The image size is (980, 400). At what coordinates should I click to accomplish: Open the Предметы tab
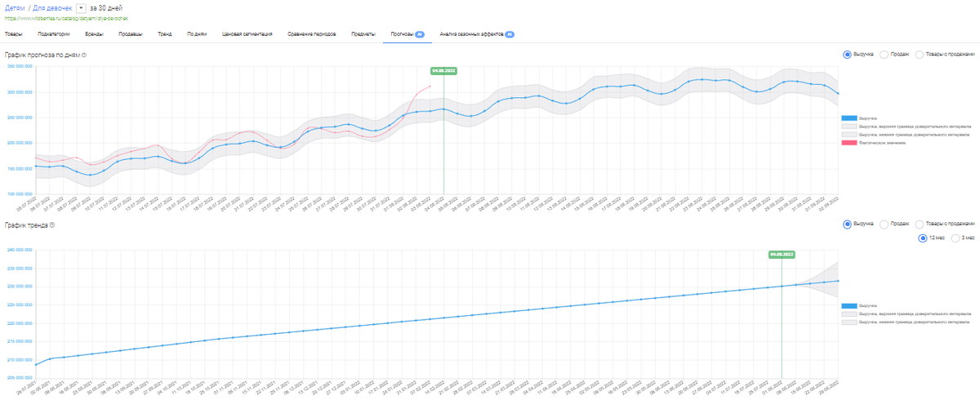click(363, 34)
